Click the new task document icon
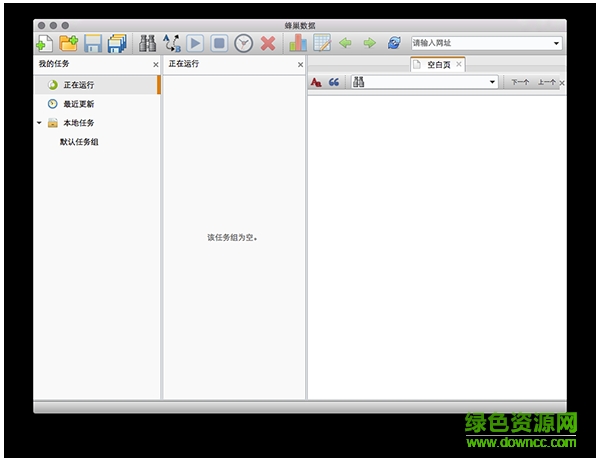The image size is (600, 461). pyautogui.click(x=44, y=43)
